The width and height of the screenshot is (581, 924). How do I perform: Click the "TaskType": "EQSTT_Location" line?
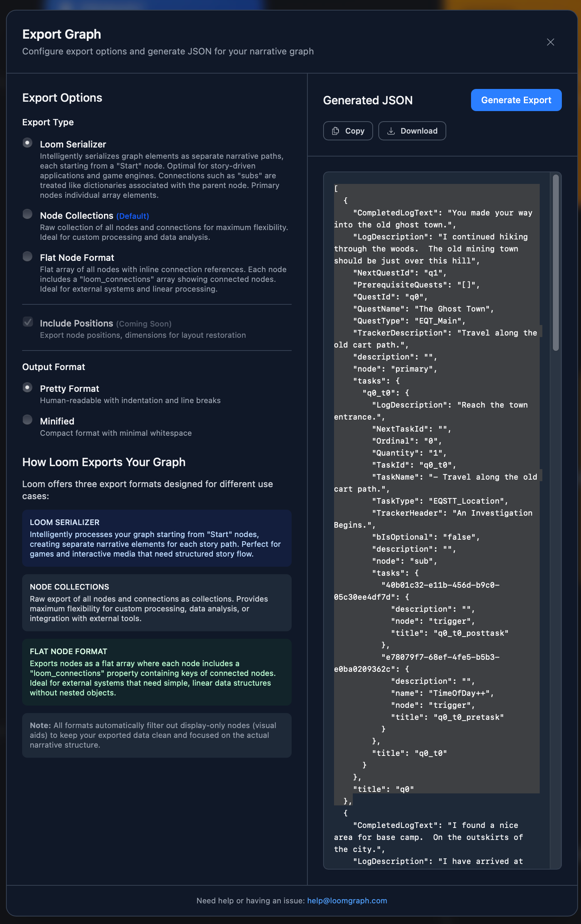(440, 501)
